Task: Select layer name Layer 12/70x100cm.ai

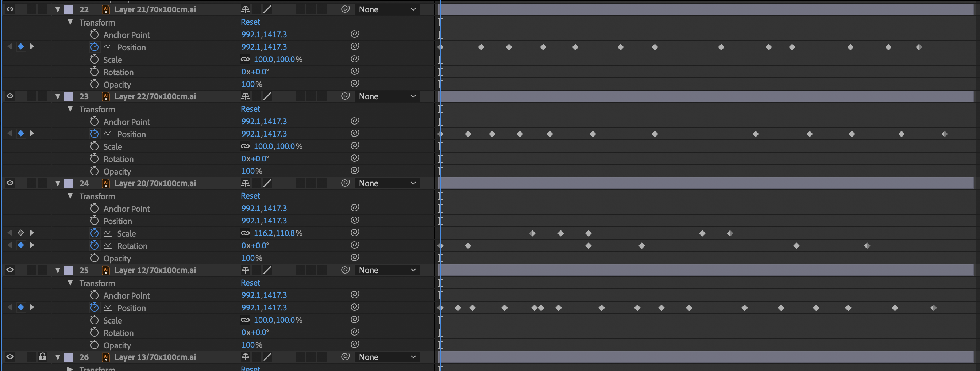Action: coord(155,270)
